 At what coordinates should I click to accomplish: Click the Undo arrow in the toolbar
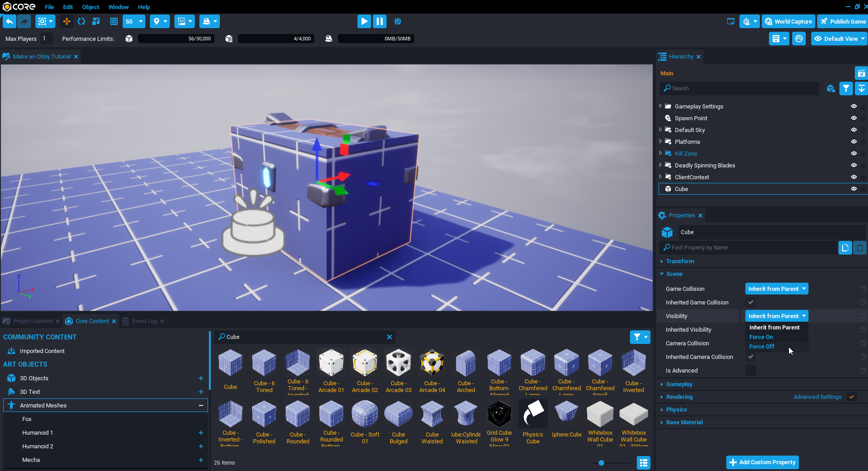(10, 21)
